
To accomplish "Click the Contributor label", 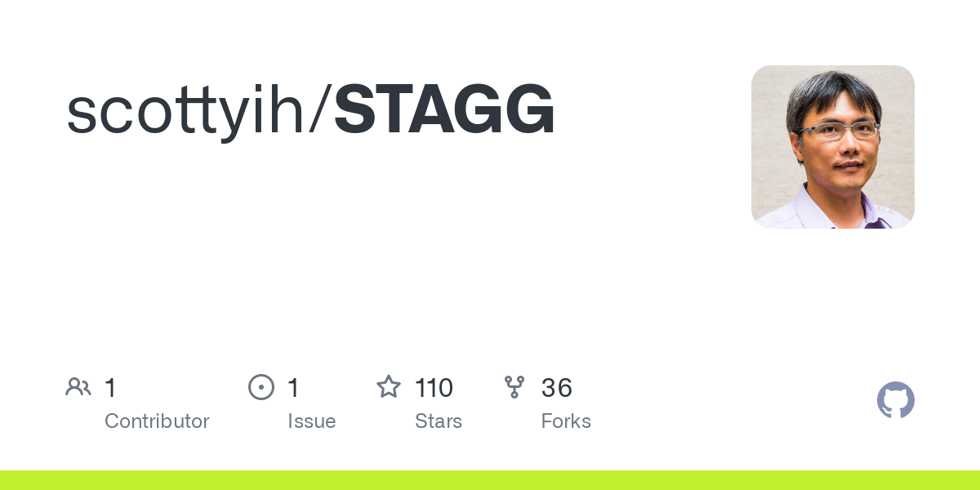I will point(157,421).
